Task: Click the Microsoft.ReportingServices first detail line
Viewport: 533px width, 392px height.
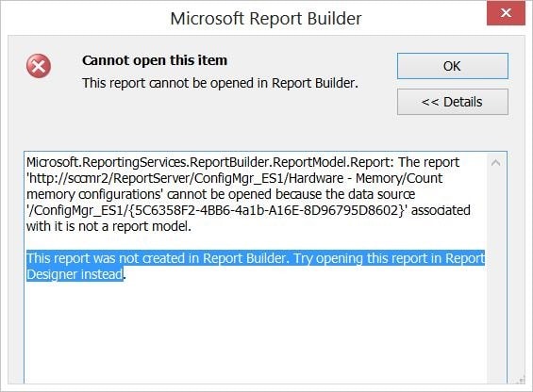Action: pyautogui.click(x=242, y=162)
